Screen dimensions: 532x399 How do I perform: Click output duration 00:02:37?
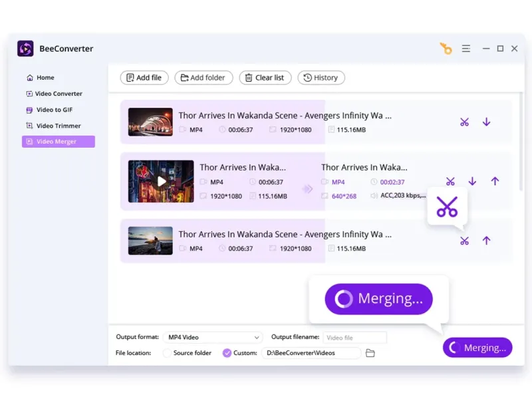point(392,182)
